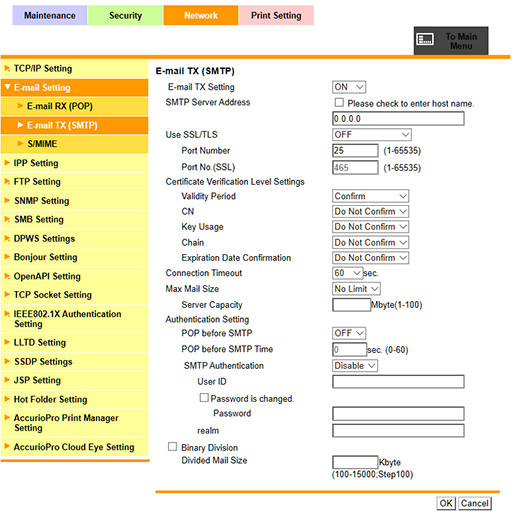Open FTP Setting page
This screenshot has height=515, width=517.
[74, 182]
